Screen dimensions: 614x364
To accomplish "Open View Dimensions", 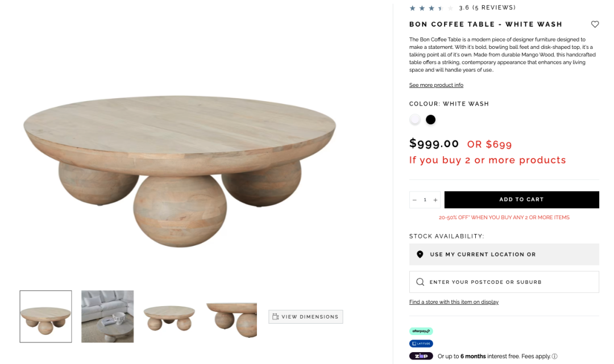I will [x=305, y=317].
